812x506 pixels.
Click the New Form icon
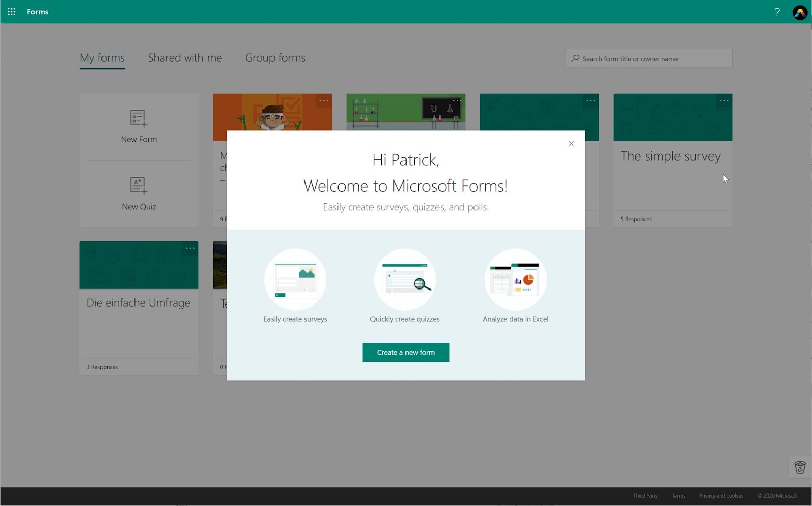139,119
